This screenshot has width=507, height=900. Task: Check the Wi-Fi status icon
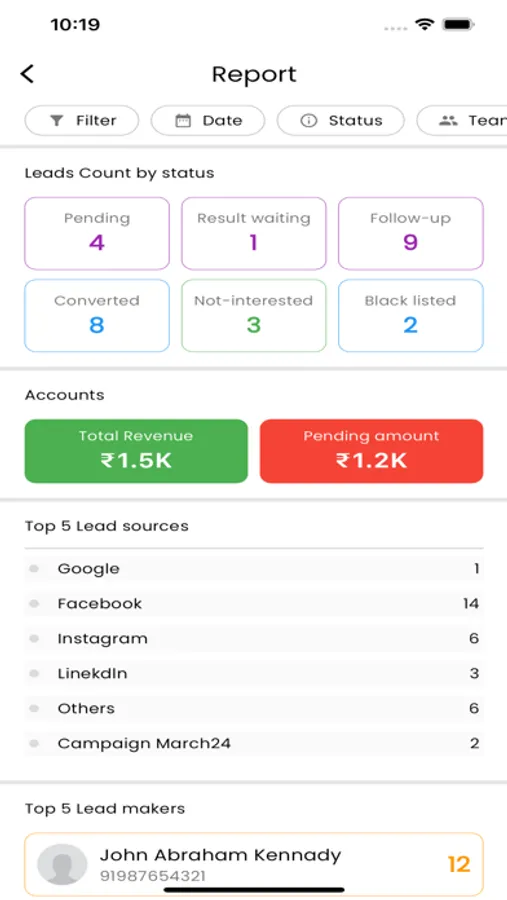click(x=424, y=24)
